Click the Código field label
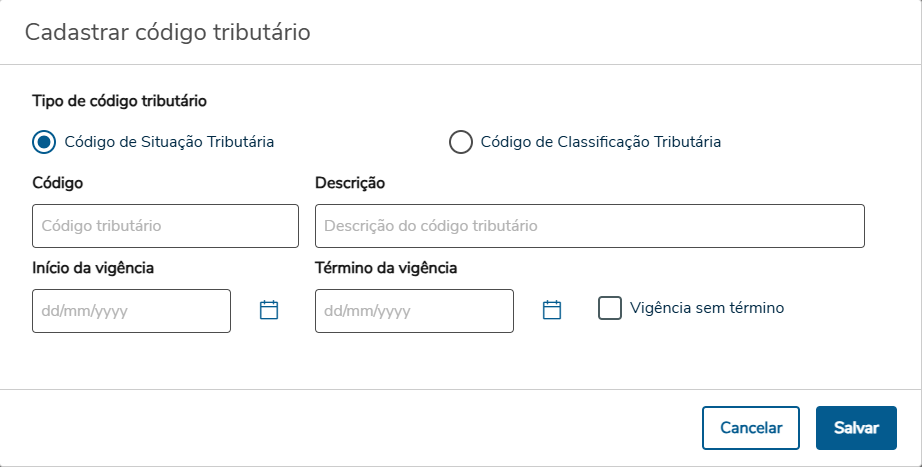The image size is (922, 467). (x=58, y=183)
